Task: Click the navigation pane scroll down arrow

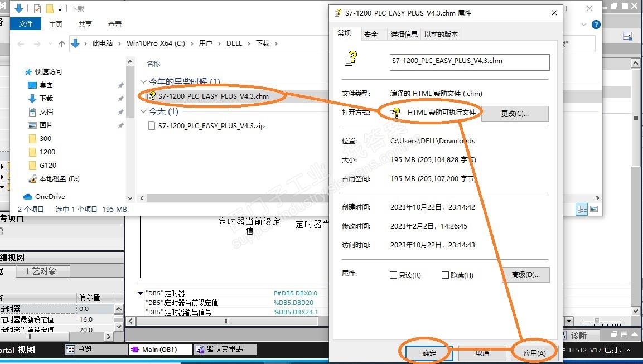Action: click(x=130, y=198)
